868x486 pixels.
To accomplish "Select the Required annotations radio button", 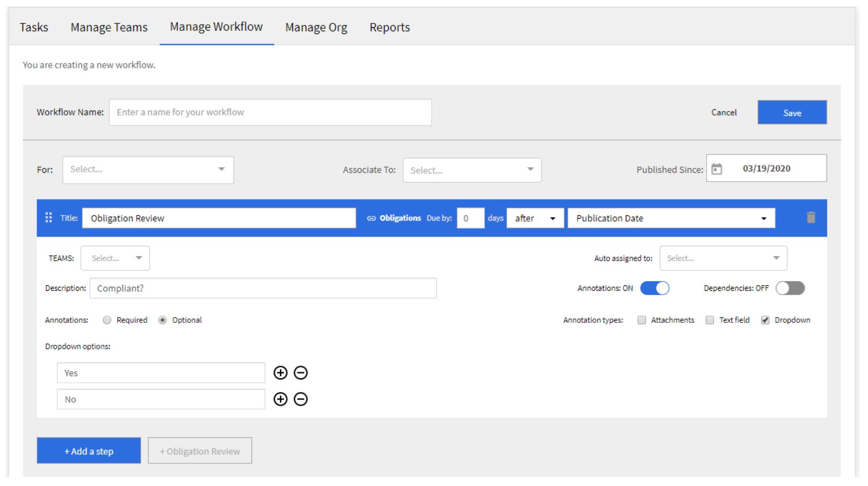I will [107, 320].
